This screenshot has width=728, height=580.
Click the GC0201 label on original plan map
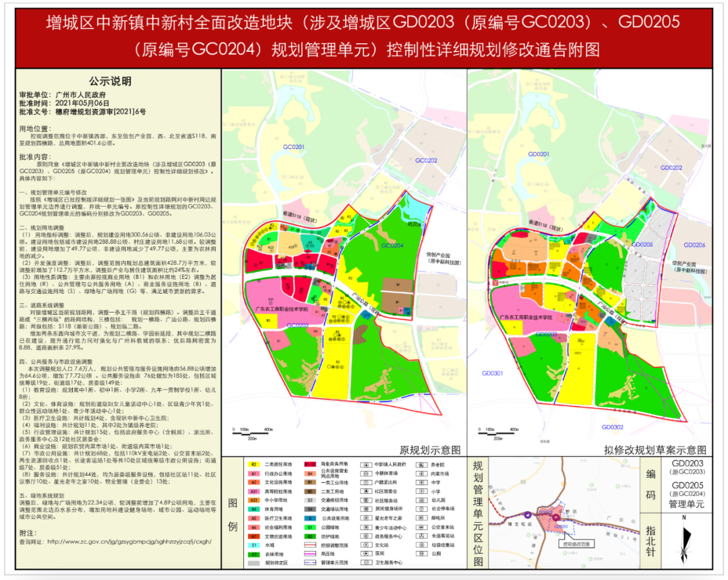pos(294,147)
